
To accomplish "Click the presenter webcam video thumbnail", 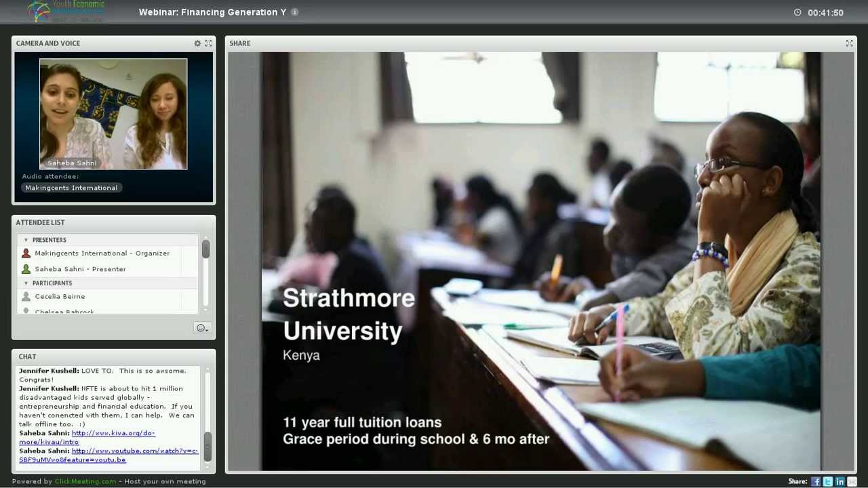I will tap(113, 114).
